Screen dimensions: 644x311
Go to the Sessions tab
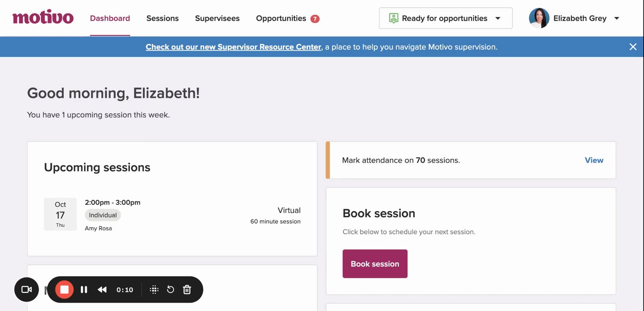click(x=163, y=18)
